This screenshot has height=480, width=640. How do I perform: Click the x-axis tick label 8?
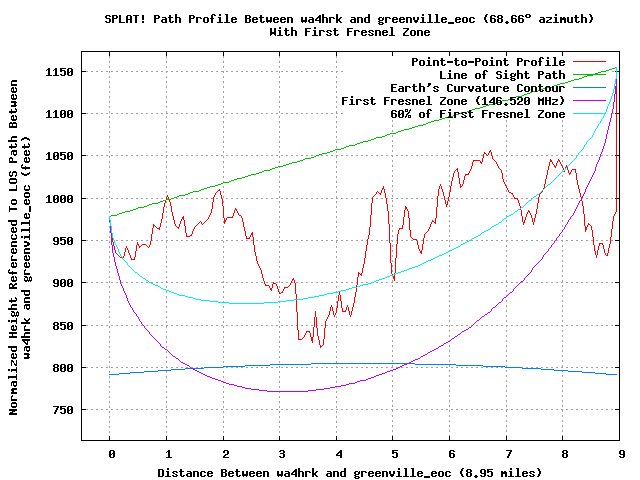[x=565, y=454]
